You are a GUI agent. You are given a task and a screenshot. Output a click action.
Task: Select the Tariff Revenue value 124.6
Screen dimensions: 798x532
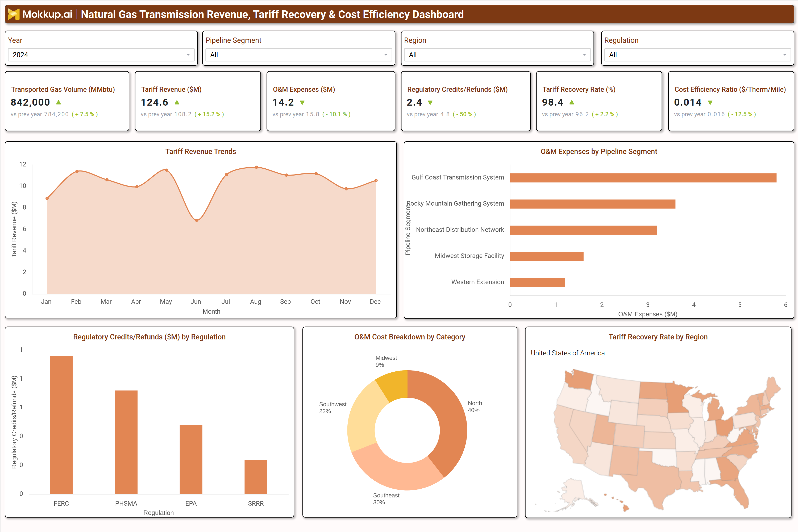[154, 102]
